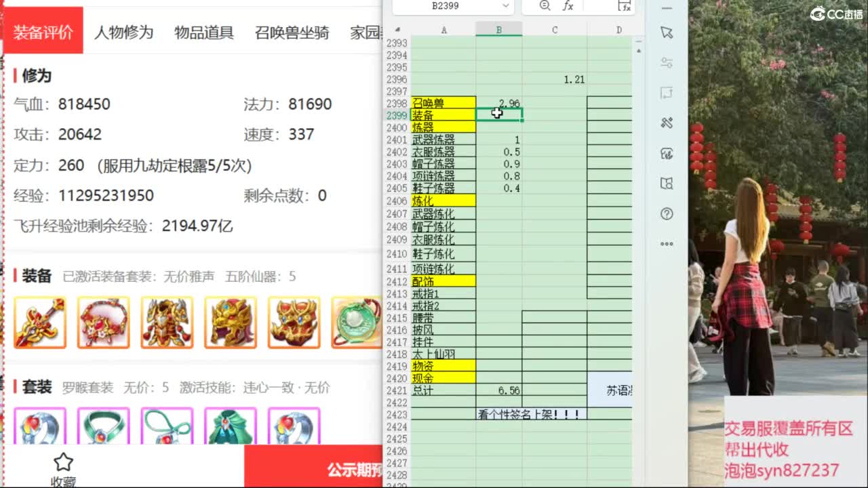
Task: Click the red 公示期 button
Action: (x=313, y=466)
